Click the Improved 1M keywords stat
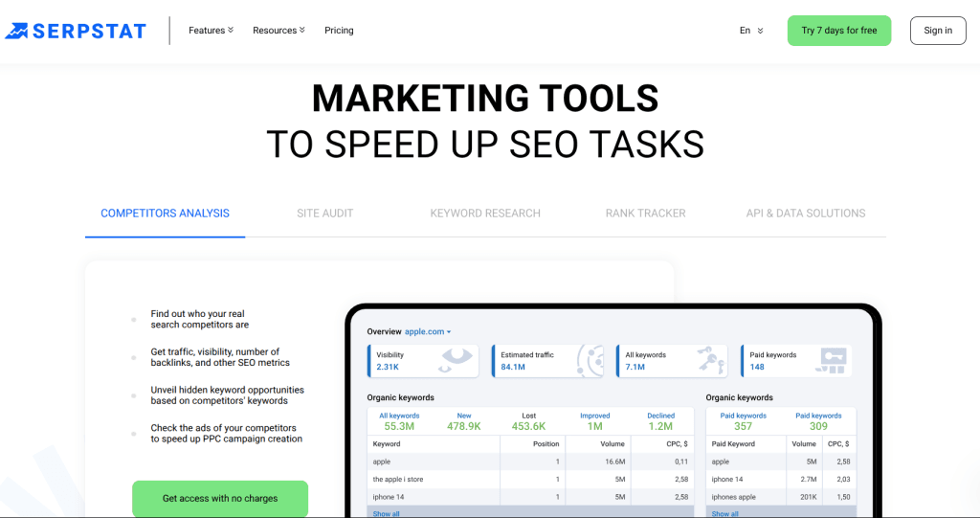980x518 pixels. coord(594,421)
